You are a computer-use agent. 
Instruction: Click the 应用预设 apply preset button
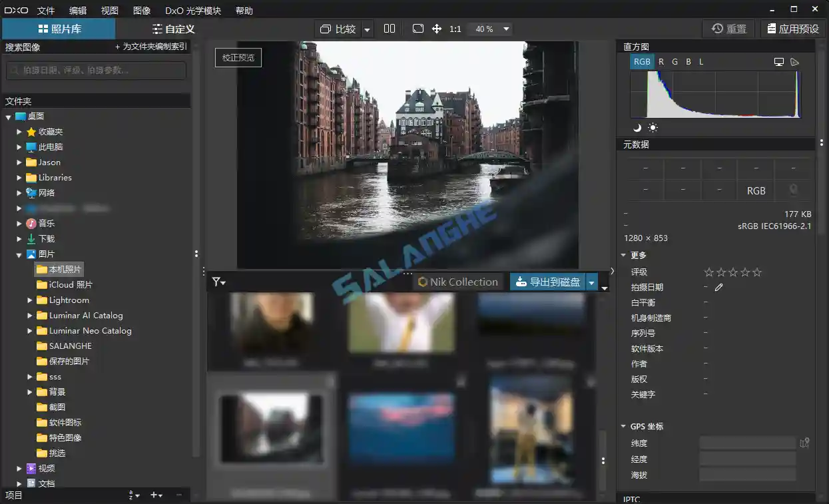[792, 29]
